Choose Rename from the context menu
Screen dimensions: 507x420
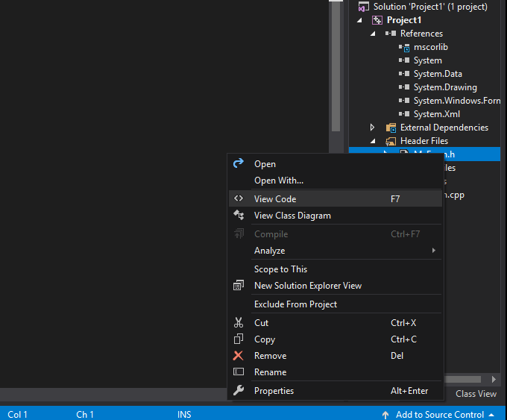coord(335,372)
